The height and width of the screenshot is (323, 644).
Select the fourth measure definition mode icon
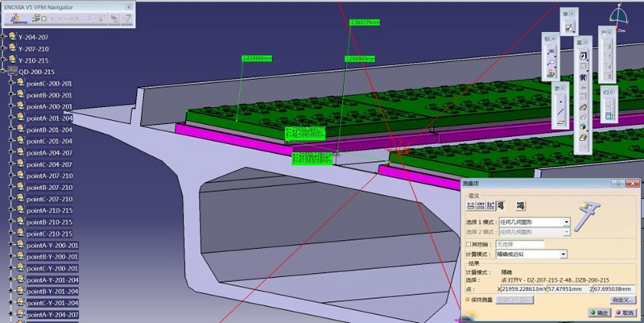click(x=500, y=206)
